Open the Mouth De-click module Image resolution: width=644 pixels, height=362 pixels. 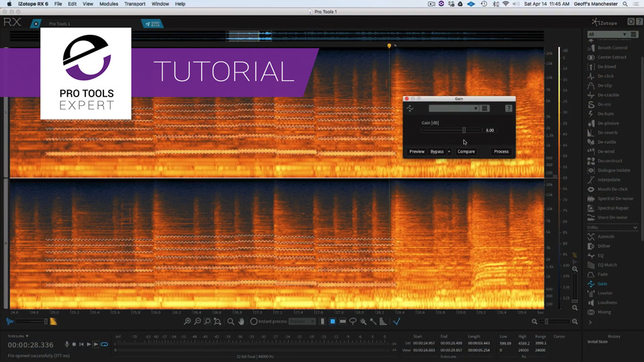608,190
